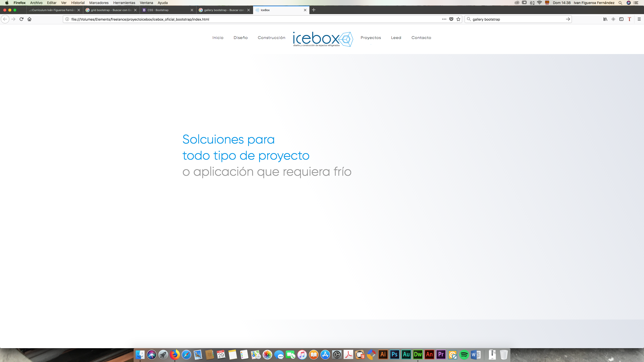Open the Historial menu
The height and width of the screenshot is (362, 644).
coord(78,3)
